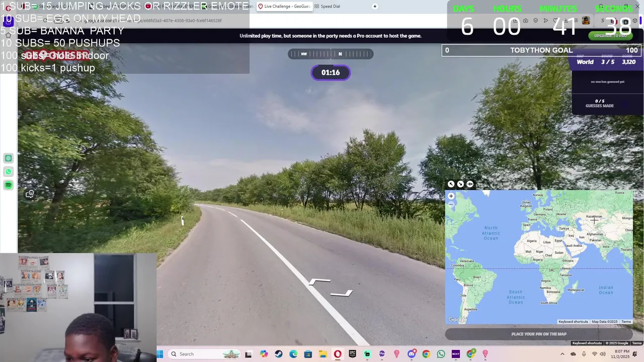
Task: Open a new browser tab with plus button
Action: 375,6
